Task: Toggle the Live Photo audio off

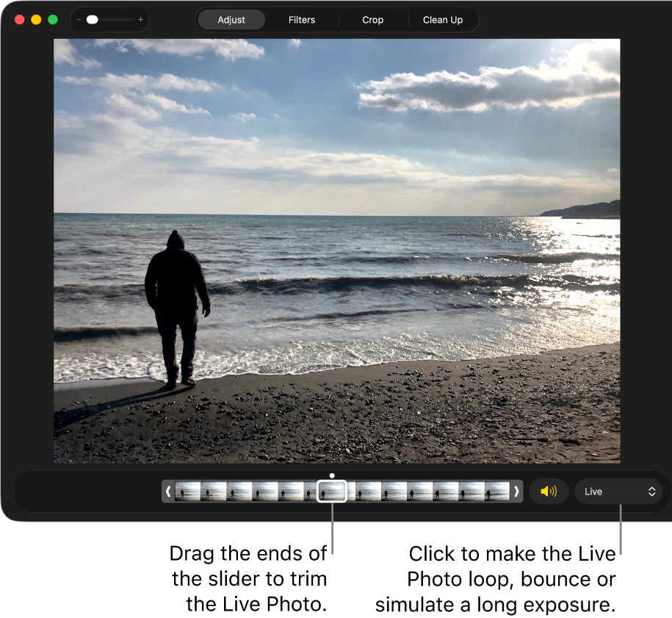Action: (x=549, y=491)
